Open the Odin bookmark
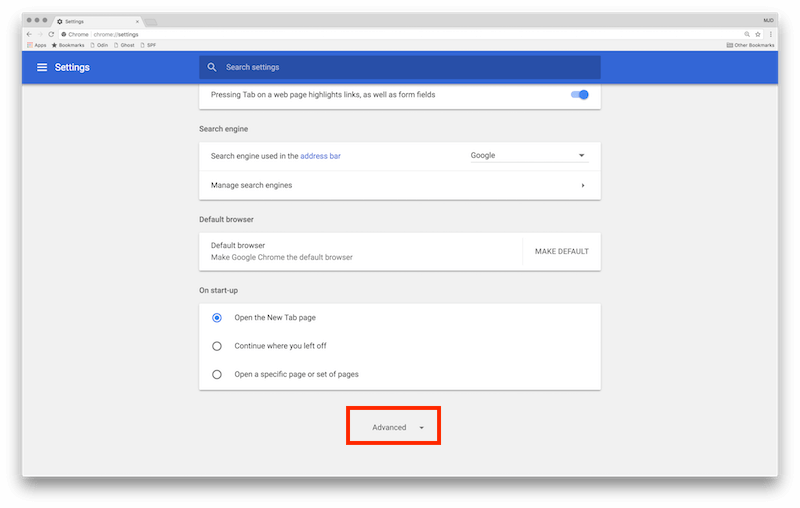 pos(99,45)
